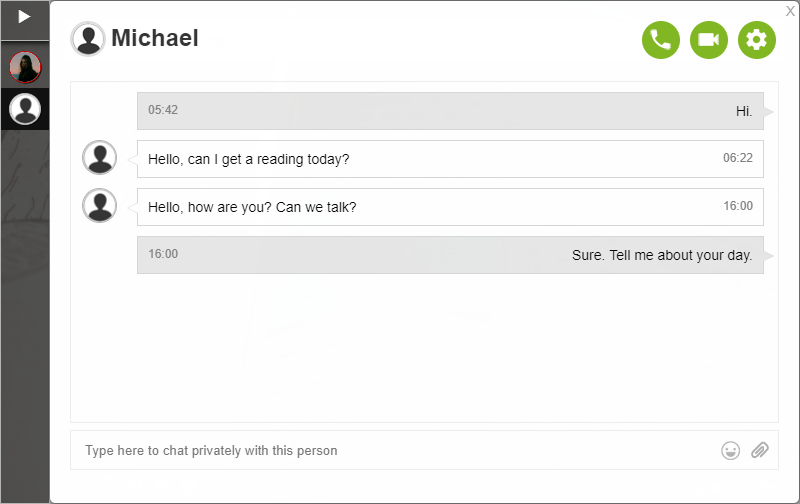Viewport: 800px width, 504px height.
Task: Click sender avatar beside "Can we talk?" message
Action: pyautogui.click(x=100, y=206)
